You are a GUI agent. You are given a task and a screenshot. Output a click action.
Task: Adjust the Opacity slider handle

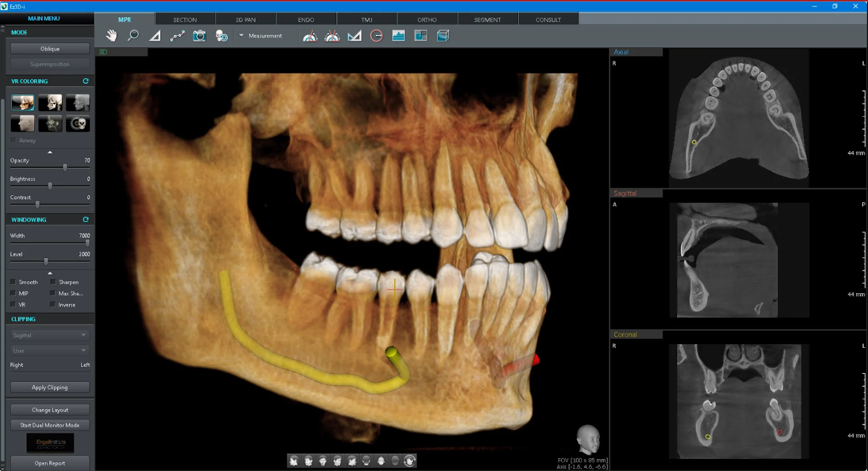65,167
